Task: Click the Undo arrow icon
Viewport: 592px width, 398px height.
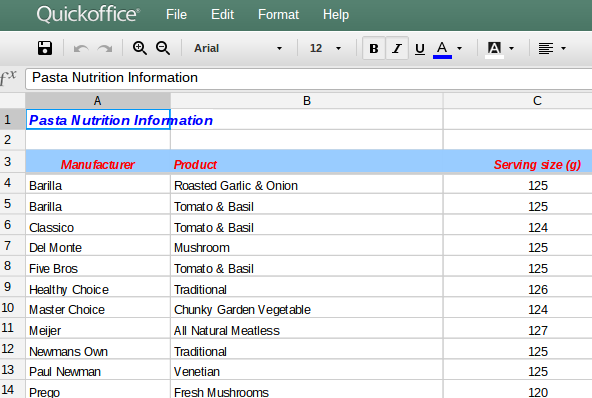Action: pos(81,48)
